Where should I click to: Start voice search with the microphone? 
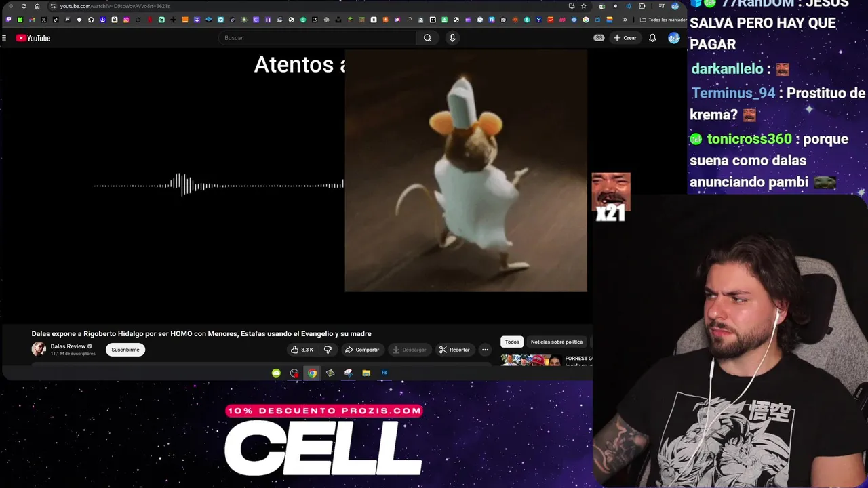[x=452, y=38]
